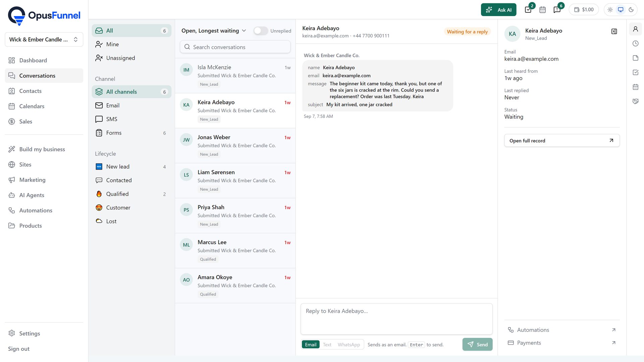The width and height of the screenshot is (644, 362).
Task: Open the contact profile icon in right rail
Action: coord(635,29)
